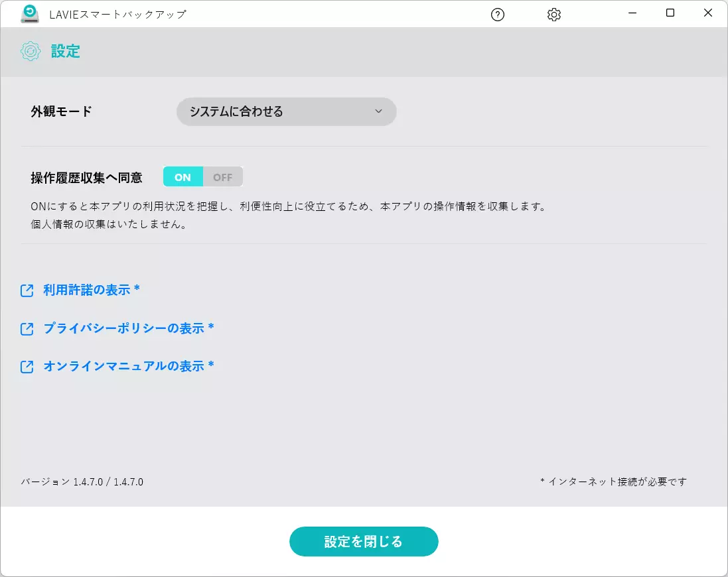Open the プライバシーポリシーの表示 link
The image size is (728, 577).
pyautogui.click(x=129, y=328)
